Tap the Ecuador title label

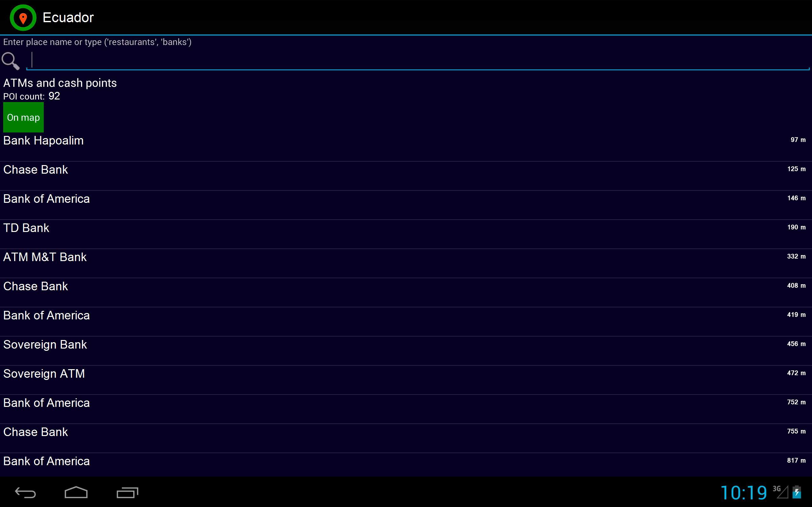(68, 17)
